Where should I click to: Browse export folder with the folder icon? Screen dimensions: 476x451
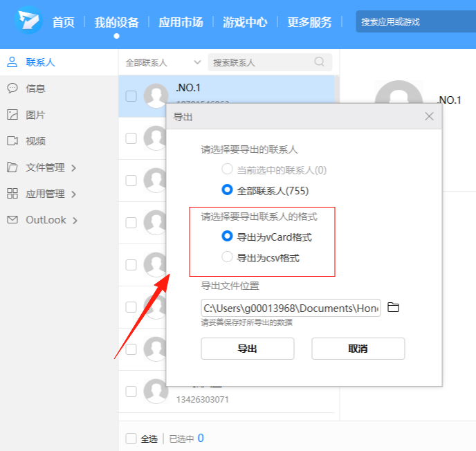(x=394, y=307)
